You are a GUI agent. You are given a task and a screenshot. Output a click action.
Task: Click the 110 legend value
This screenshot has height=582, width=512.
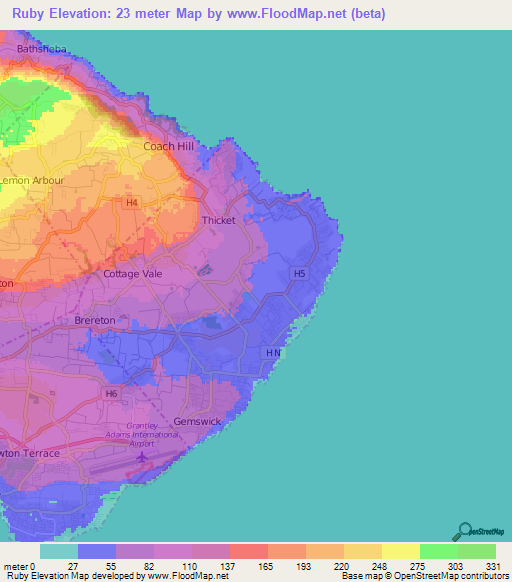[189, 567]
